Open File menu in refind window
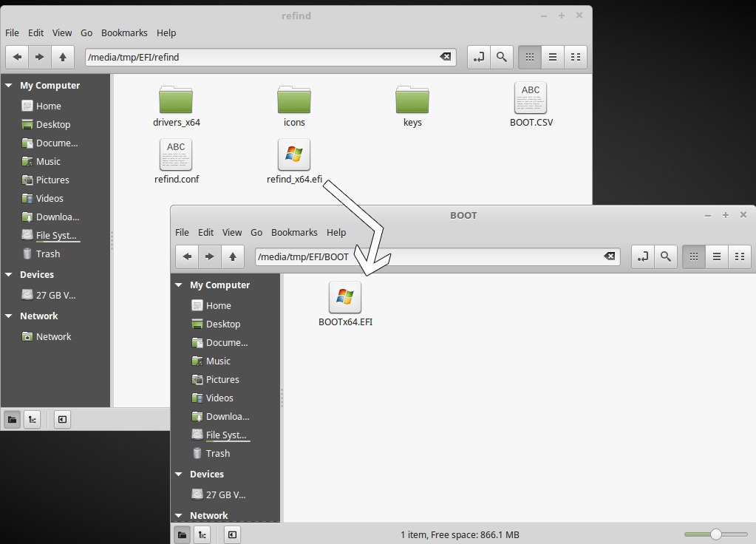 coord(12,33)
